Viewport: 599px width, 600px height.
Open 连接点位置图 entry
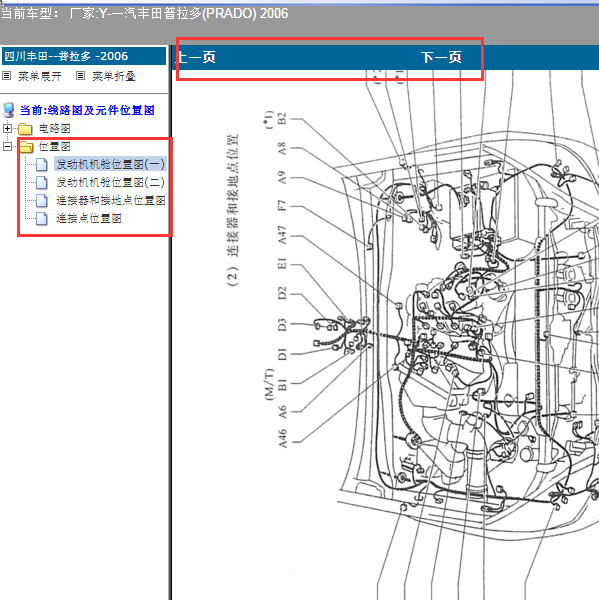point(89,218)
